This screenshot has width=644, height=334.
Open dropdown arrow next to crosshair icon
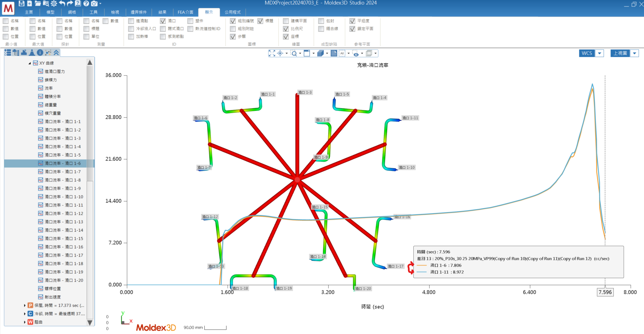tap(286, 53)
